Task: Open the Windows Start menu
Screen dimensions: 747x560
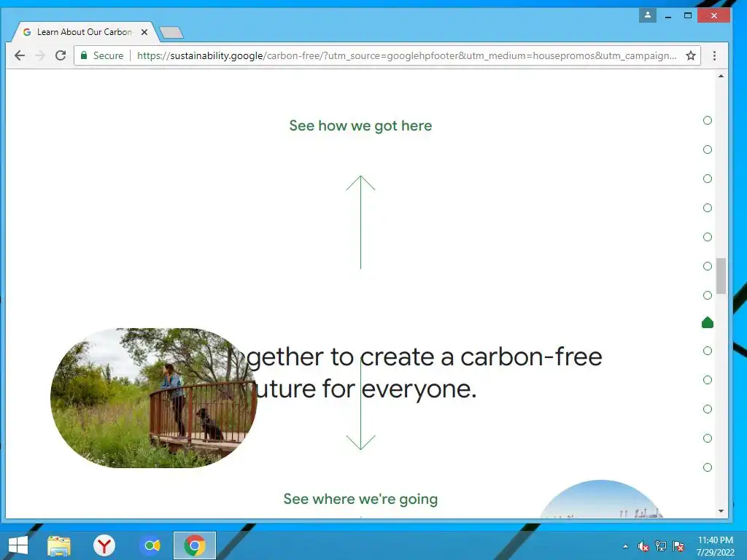Action: [x=18, y=545]
